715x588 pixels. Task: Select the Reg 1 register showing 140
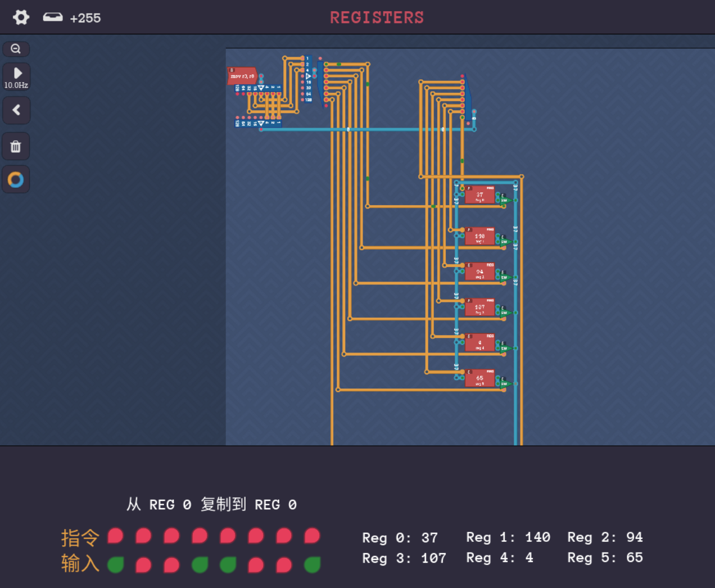[x=479, y=237]
